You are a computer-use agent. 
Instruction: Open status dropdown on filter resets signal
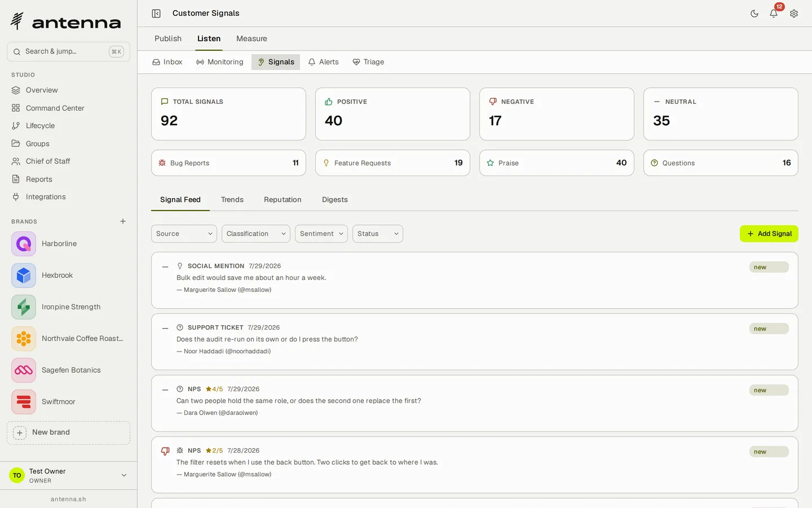pos(769,452)
